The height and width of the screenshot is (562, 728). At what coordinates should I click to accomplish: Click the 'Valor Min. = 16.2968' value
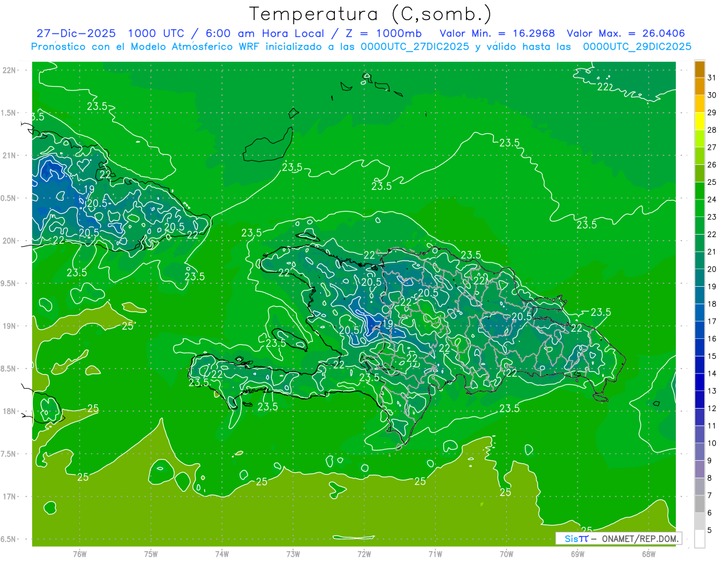497,33
